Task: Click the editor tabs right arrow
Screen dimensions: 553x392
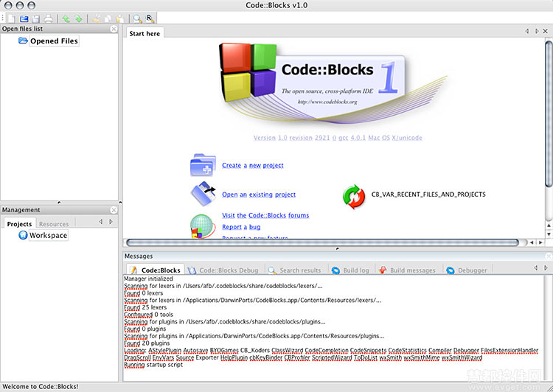Action: pyautogui.click(x=537, y=31)
